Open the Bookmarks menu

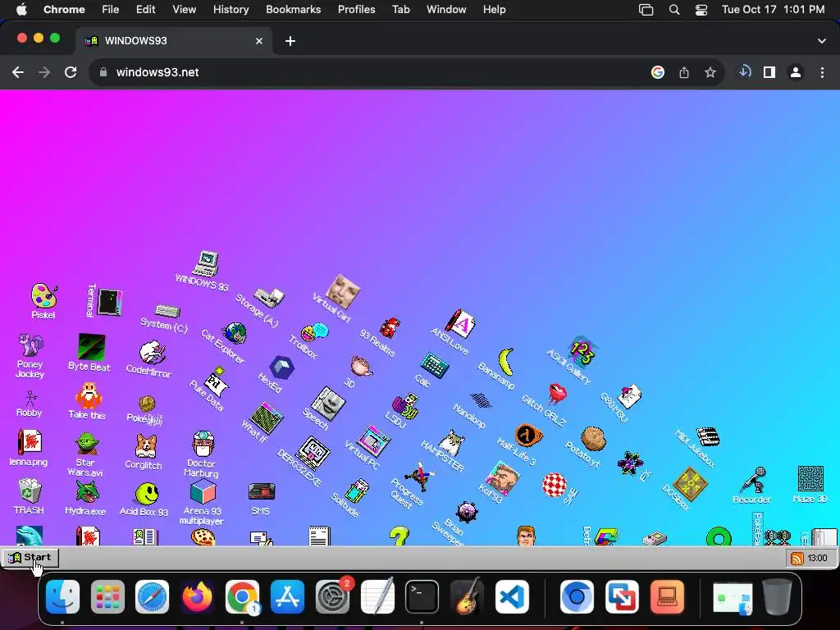coord(293,9)
